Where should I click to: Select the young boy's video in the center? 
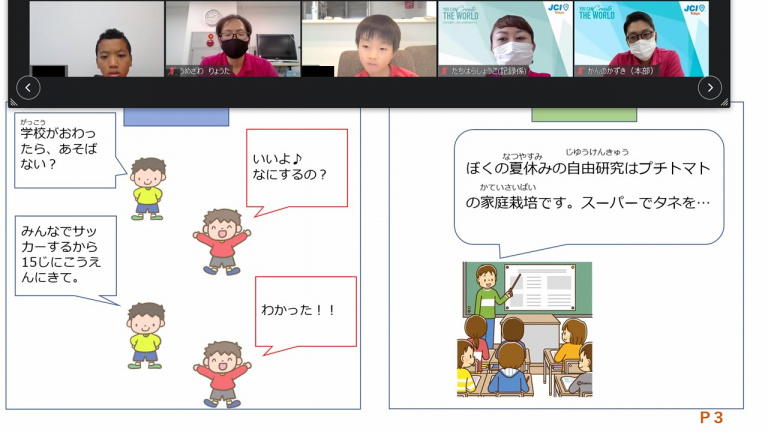coord(369,39)
